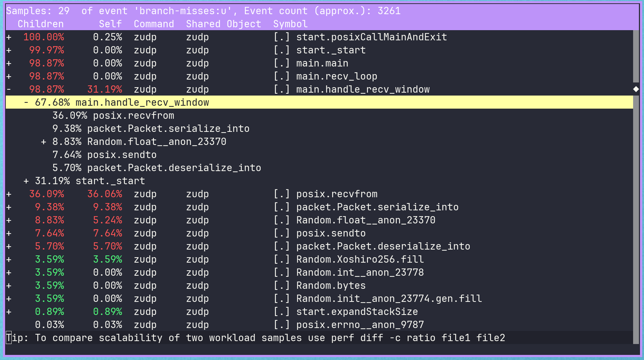Screen dimensions: 644x360
Task: Expand the 31.19% start._start callchain entry
Action: pos(26,181)
